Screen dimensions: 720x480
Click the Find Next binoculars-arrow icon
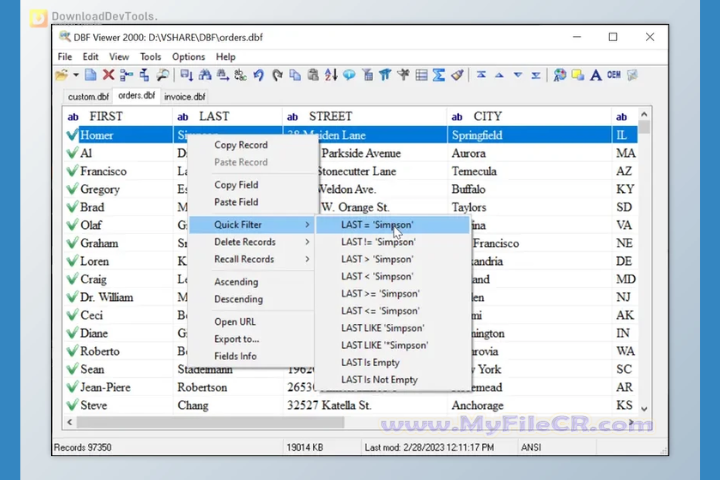coord(223,75)
